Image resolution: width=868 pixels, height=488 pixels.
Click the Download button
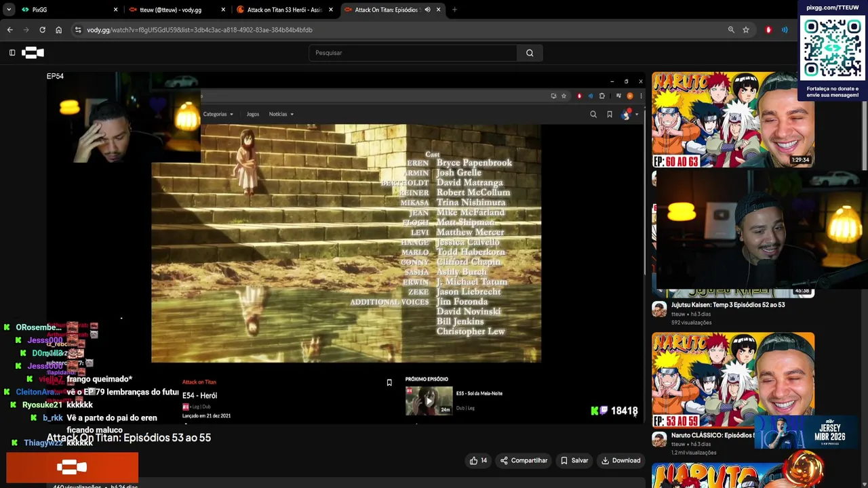621,461
